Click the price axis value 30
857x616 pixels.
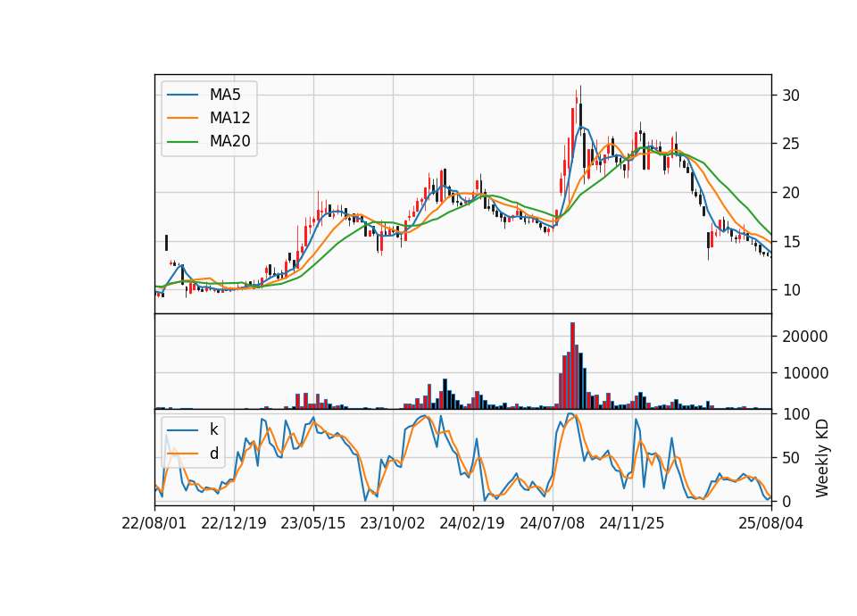(x=791, y=96)
